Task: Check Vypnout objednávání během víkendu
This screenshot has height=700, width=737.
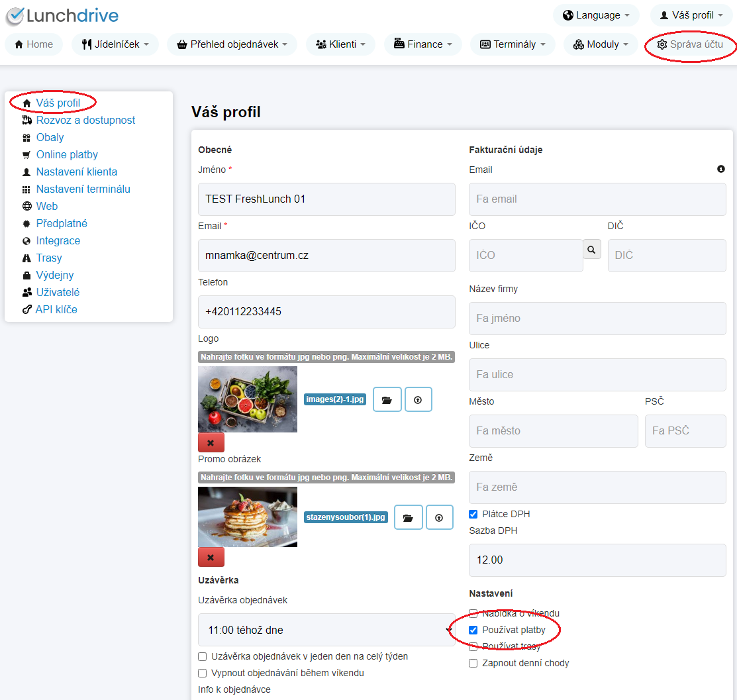Action: [x=203, y=674]
